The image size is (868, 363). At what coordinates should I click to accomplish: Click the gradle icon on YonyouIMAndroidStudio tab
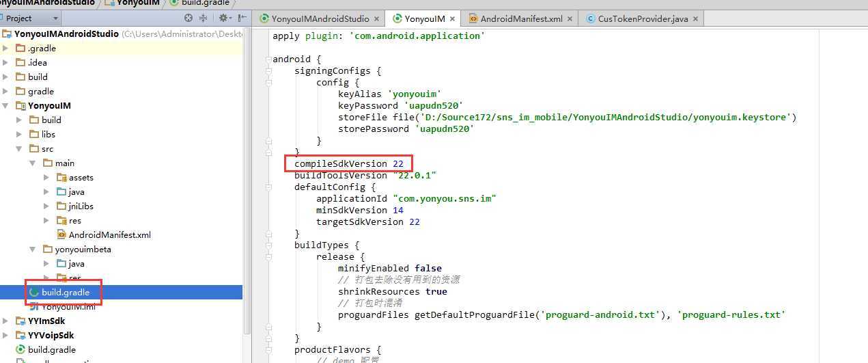[x=264, y=19]
